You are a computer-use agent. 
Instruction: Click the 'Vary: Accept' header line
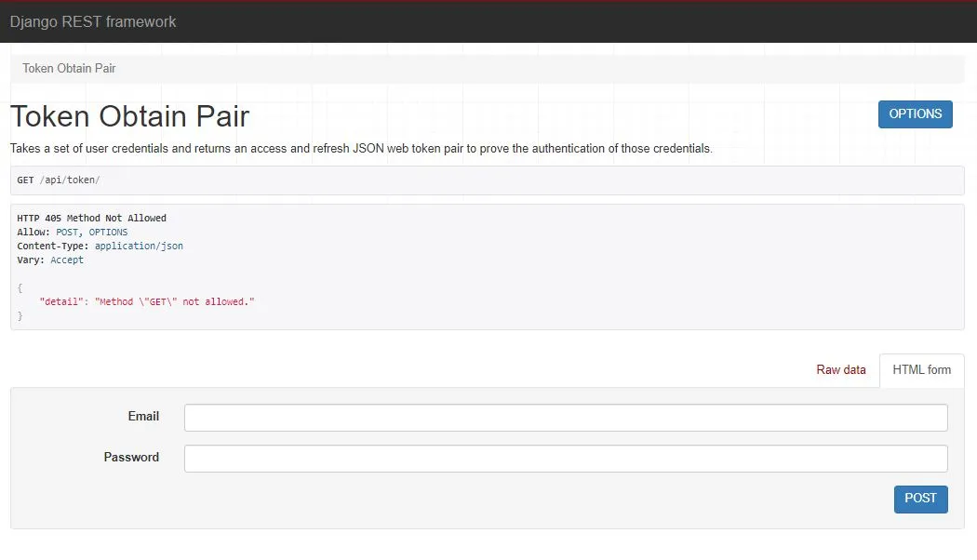50,260
